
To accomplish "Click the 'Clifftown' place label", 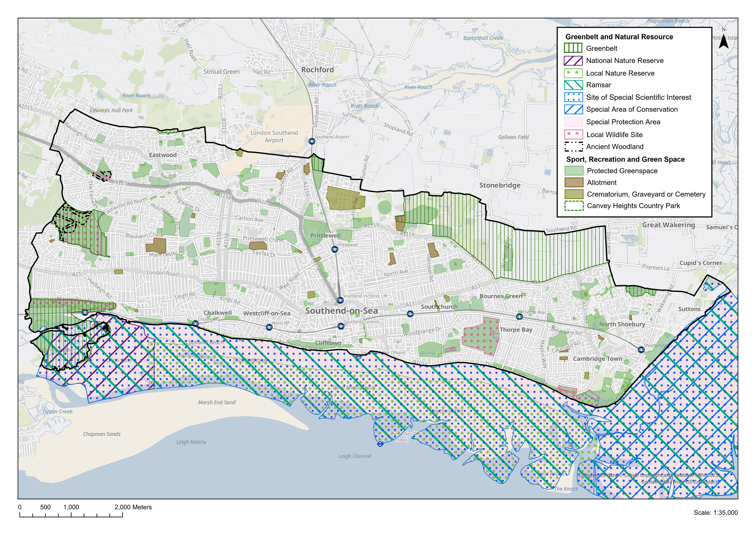I will coord(328,343).
